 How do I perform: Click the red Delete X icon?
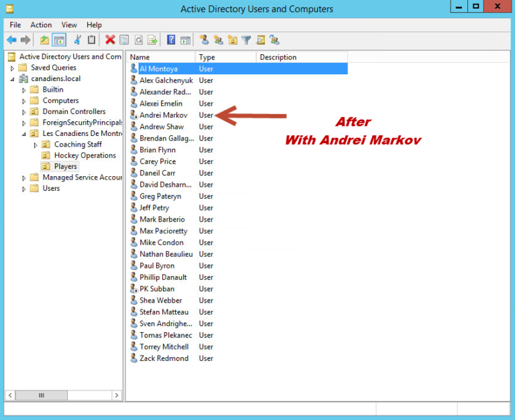[110, 40]
